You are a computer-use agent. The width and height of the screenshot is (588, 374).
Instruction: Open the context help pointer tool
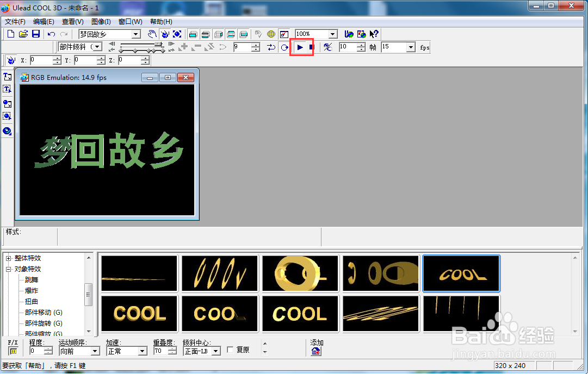[374, 34]
